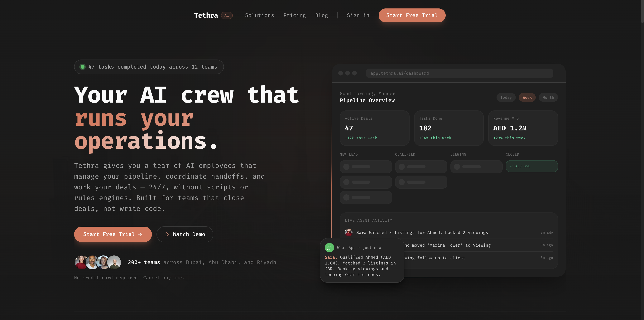The height and width of the screenshot is (320, 644).
Task: Open the Blog link
Action: [321, 15]
